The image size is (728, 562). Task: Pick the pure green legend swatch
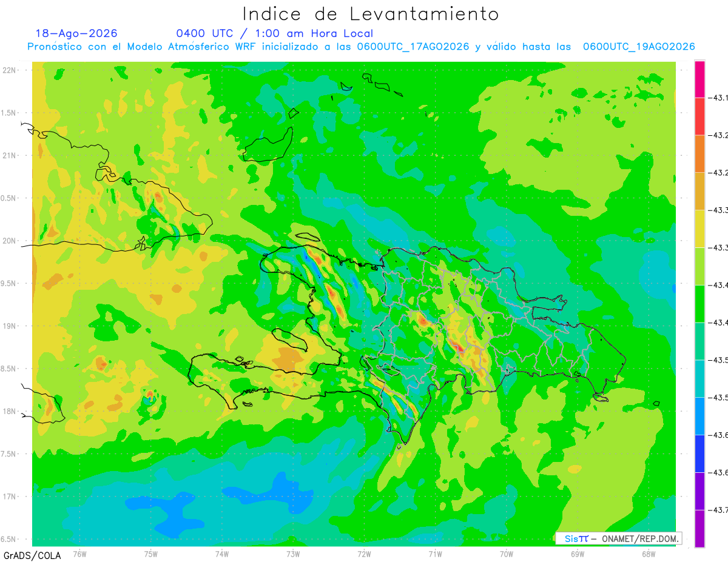pyautogui.click(x=699, y=304)
